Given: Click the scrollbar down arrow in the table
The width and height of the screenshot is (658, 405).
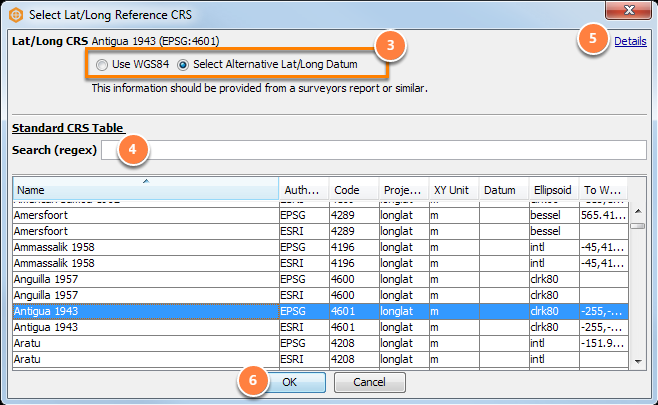Looking at the screenshot, I should (x=638, y=361).
